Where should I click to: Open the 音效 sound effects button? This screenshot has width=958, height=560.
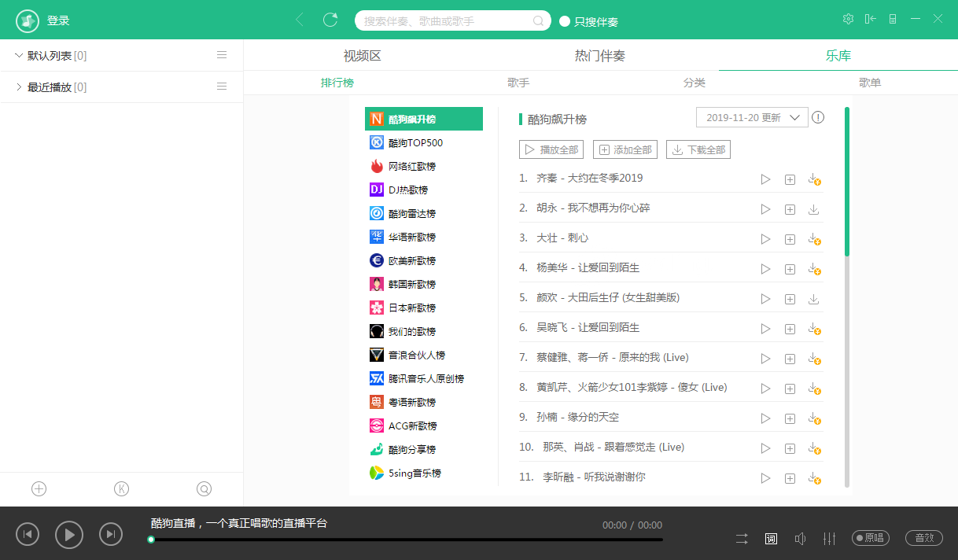[x=924, y=538]
